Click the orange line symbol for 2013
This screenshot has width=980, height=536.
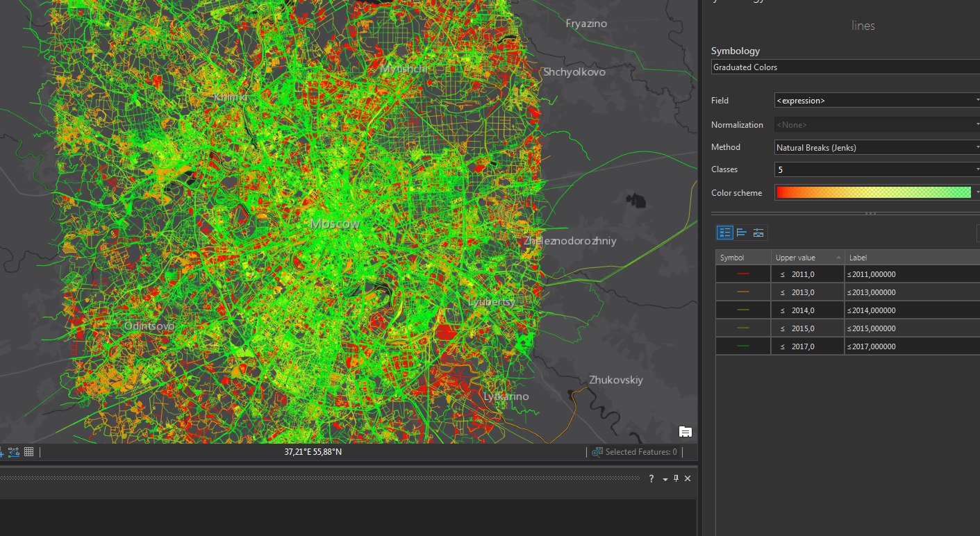coord(743,292)
